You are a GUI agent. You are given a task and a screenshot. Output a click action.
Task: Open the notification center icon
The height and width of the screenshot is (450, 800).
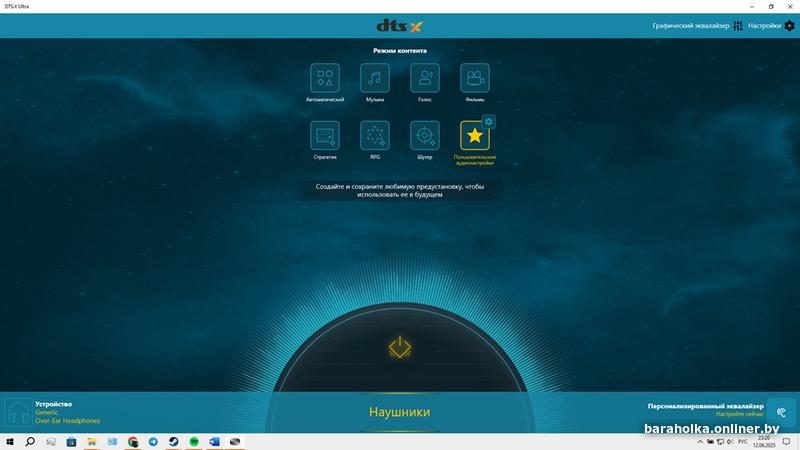coord(786,442)
